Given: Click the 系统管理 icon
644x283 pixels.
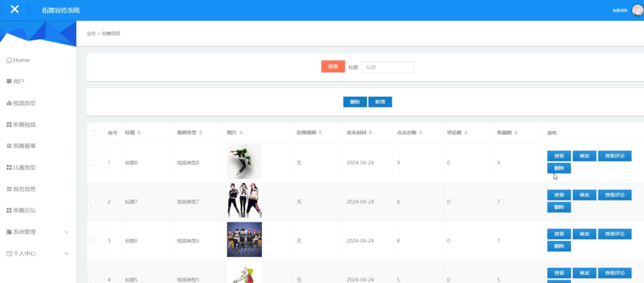Looking at the screenshot, I should click(x=9, y=232).
